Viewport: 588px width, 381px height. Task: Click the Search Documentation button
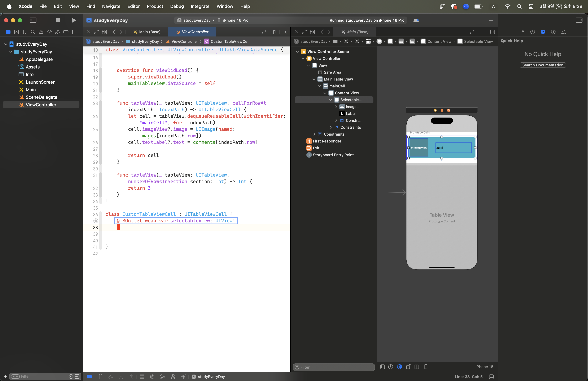(x=543, y=65)
